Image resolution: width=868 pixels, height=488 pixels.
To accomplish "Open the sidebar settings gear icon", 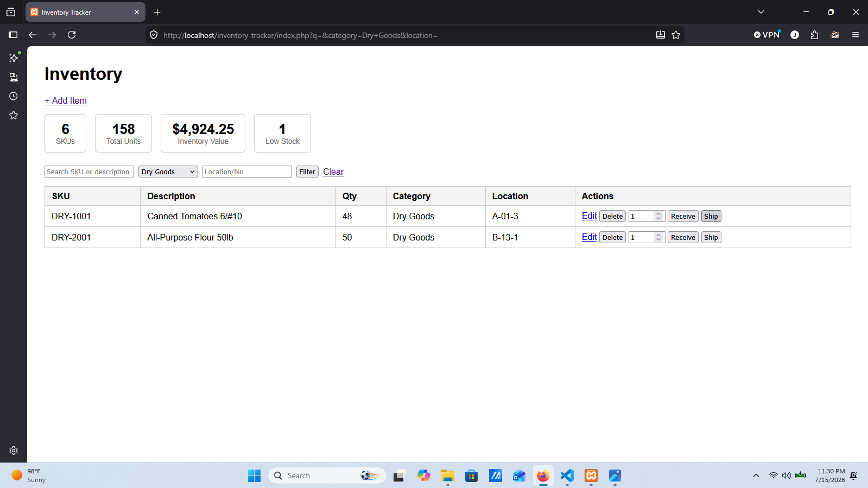I will [14, 451].
